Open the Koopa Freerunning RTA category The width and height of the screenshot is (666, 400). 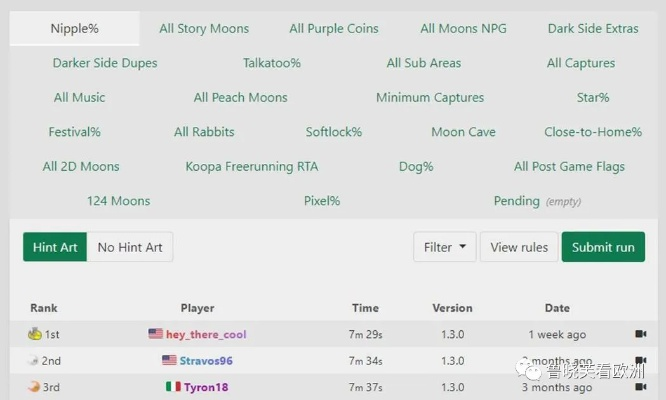[x=252, y=166]
